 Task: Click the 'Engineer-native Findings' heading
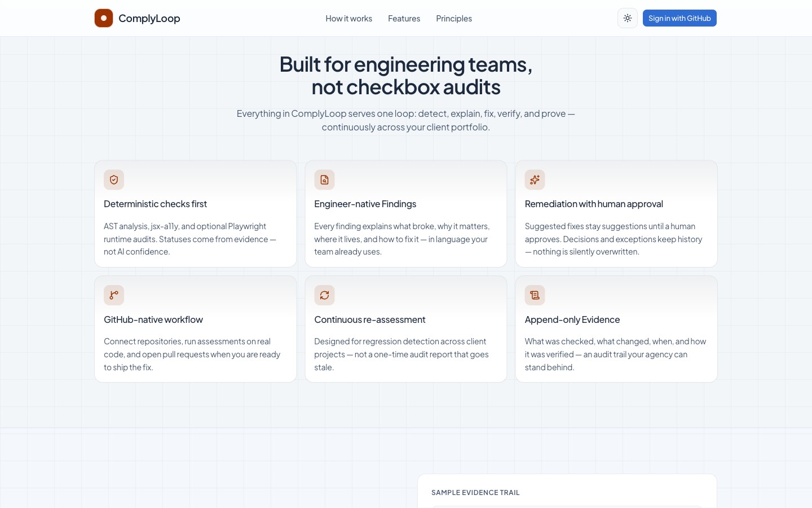tap(365, 204)
